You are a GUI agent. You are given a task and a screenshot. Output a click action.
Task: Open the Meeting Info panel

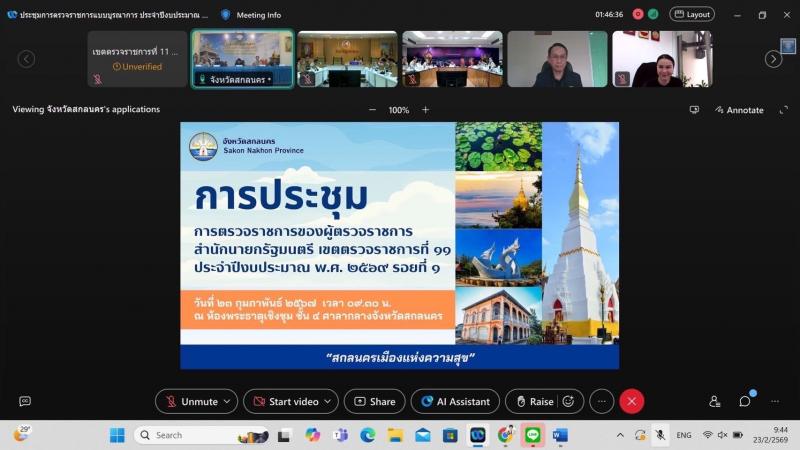point(252,15)
